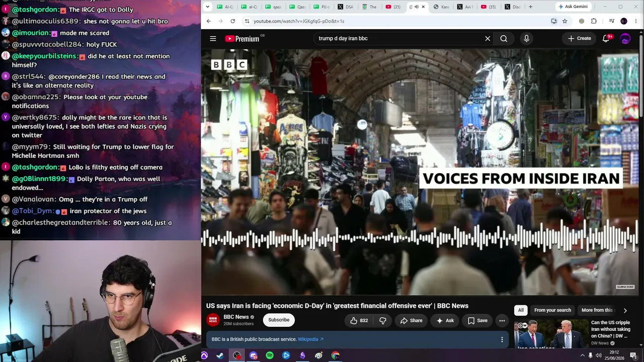
Task: Open the Chrome profile avatar
Action: tap(624, 21)
